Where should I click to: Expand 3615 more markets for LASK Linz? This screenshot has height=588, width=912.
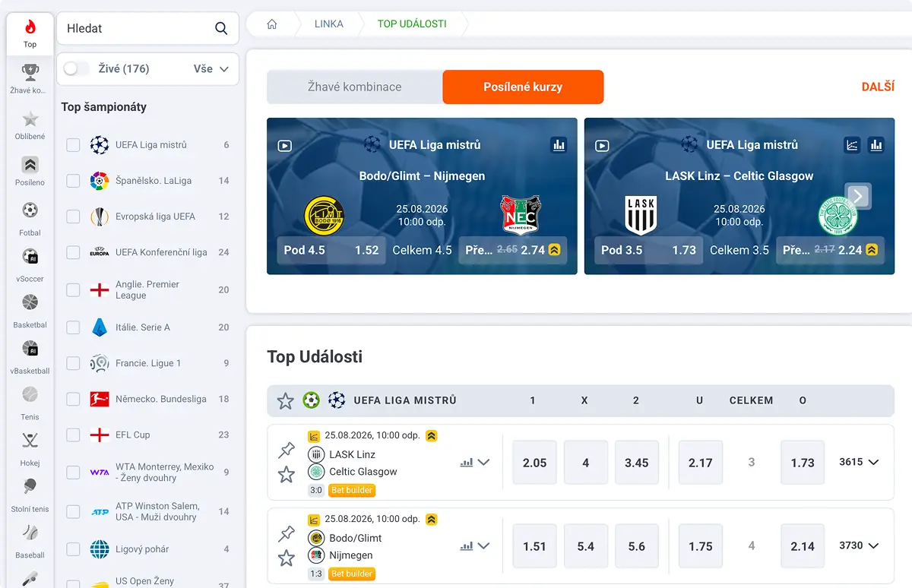(x=859, y=462)
